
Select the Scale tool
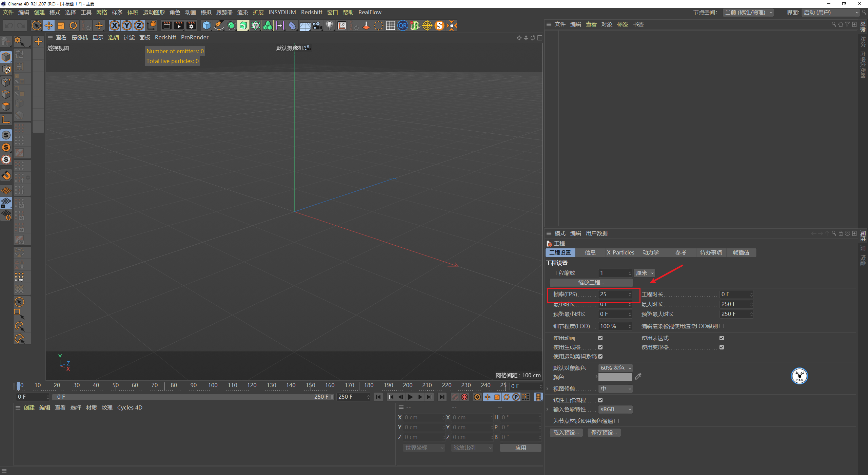tap(61, 25)
